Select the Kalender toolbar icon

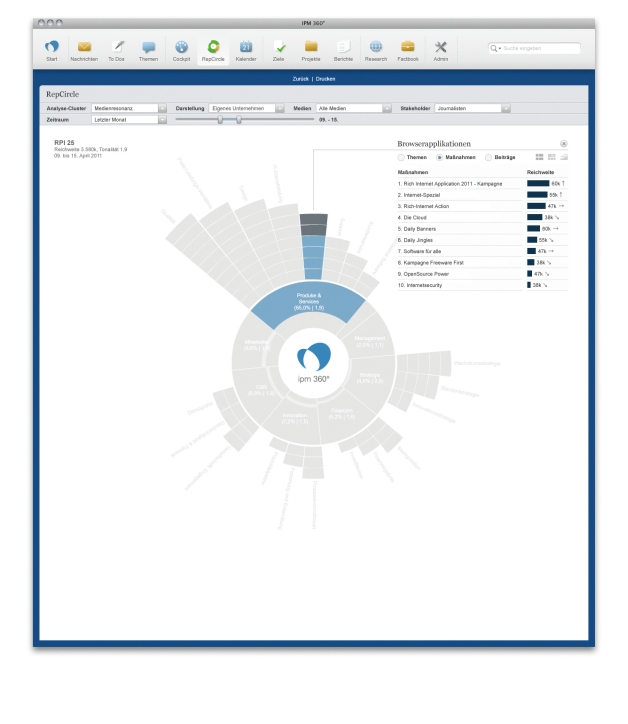click(x=246, y=47)
